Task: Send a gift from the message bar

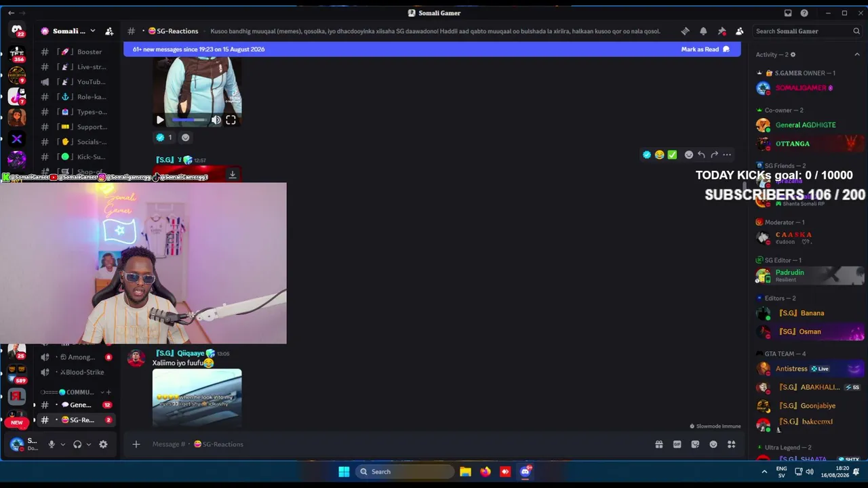Action: click(x=658, y=444)
